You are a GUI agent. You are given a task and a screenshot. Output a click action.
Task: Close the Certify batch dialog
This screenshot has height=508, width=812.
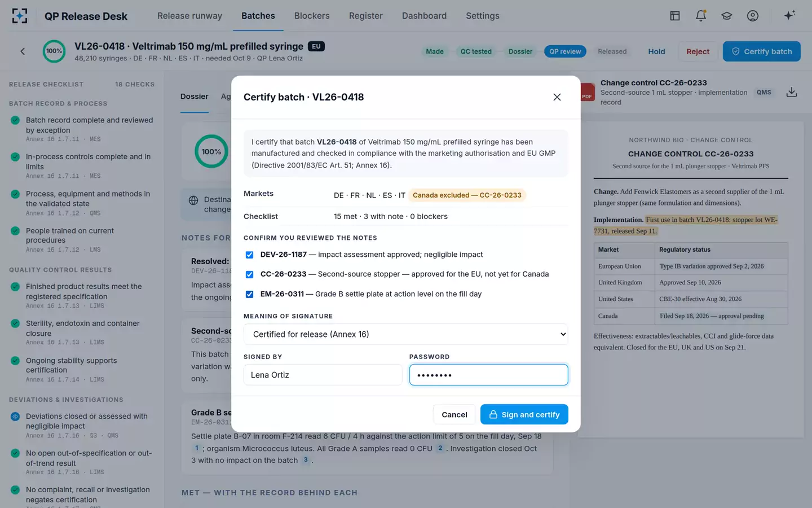557,97
